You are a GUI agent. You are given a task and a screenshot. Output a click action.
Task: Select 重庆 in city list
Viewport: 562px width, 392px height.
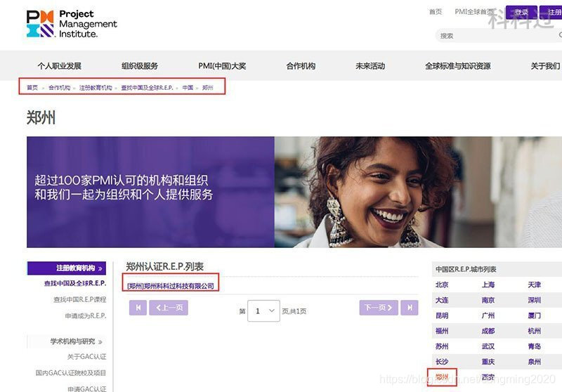pos(488,362)
